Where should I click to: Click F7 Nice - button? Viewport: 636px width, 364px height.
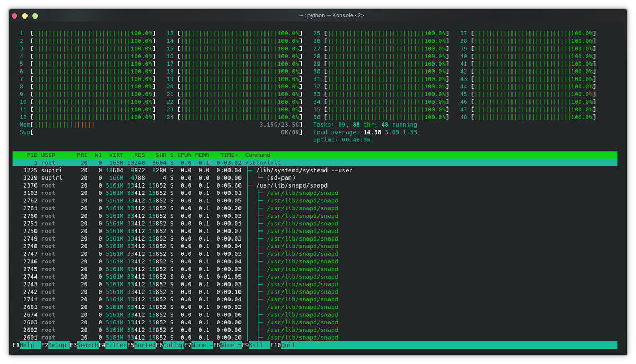pyautogui.click(x=199, y=345)
